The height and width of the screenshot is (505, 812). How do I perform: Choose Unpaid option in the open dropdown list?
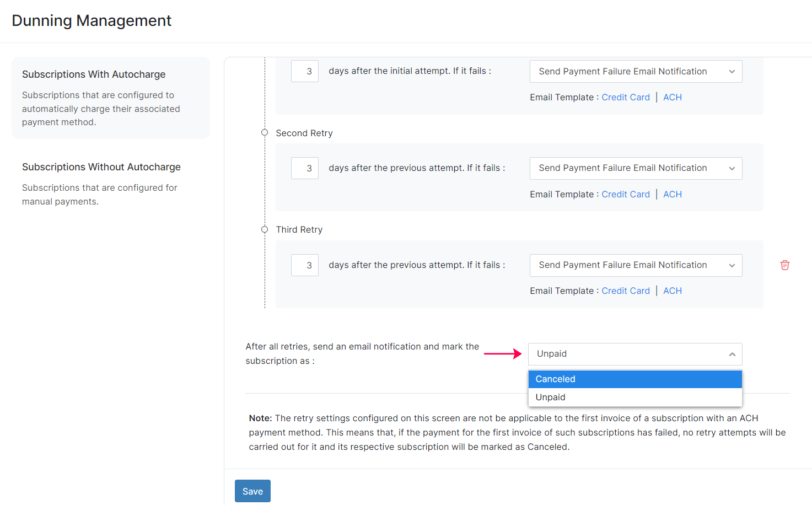point(634,397)
